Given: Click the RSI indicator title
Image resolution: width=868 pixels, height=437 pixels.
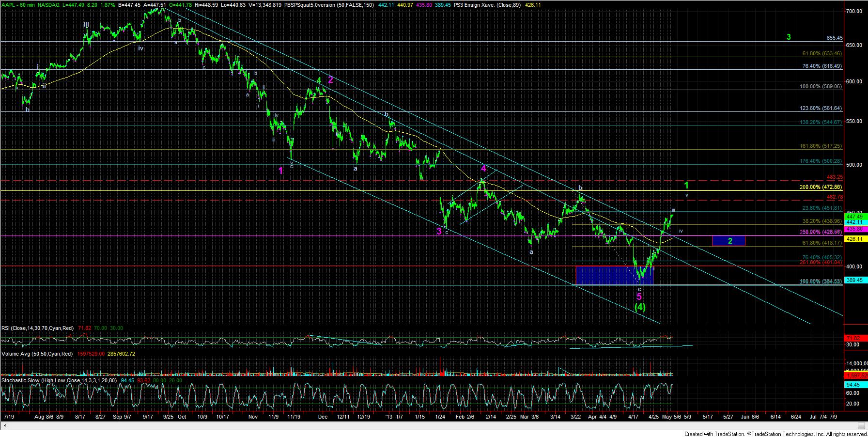Looking at the screenshot, I should 37,328.
